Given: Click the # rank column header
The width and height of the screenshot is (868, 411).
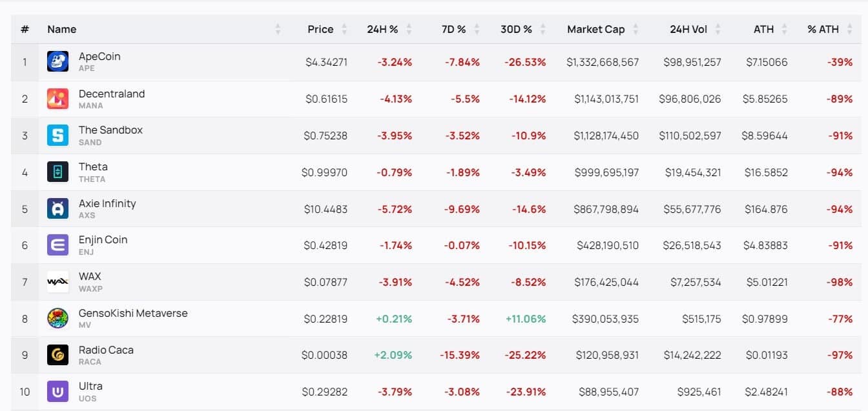Looking at the screenshot, I should pyautogui.click(x=25, y=29).
